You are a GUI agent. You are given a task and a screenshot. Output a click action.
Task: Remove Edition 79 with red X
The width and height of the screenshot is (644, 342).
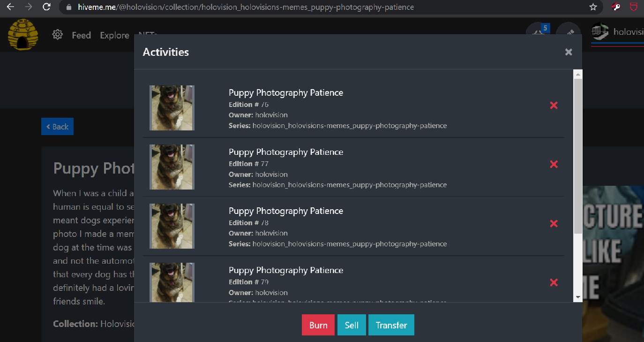(554, 282)
